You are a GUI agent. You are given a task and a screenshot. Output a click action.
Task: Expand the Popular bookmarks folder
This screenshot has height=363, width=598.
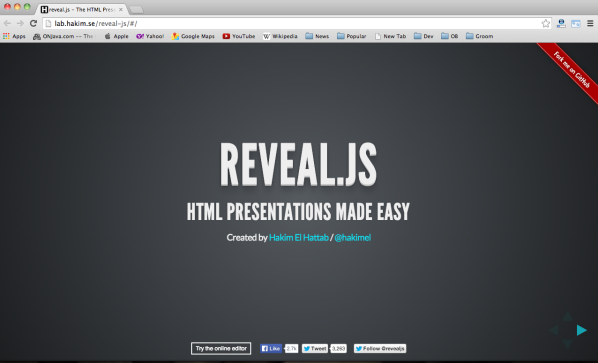pos(351,36)
